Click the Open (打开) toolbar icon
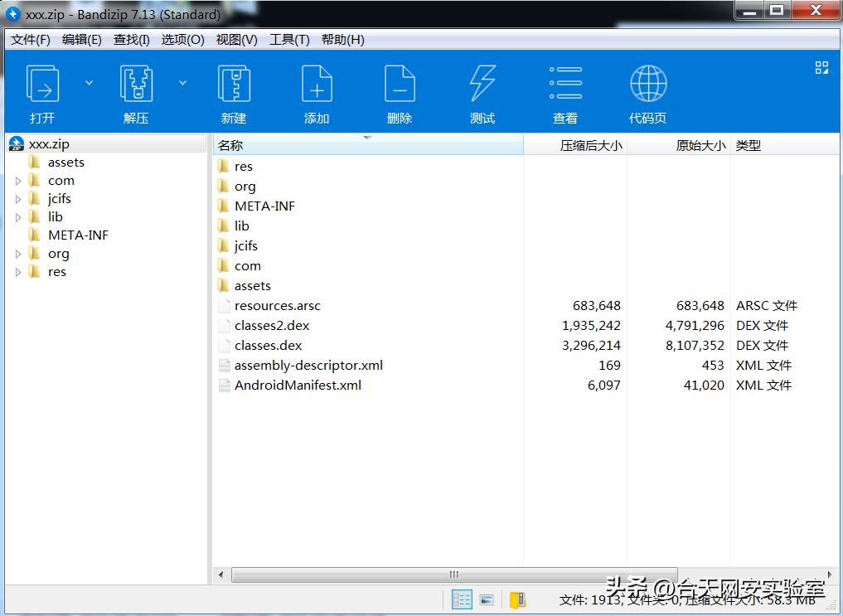Image resolution: width=843 pixels, height=616 pixels. coord(42,85)
